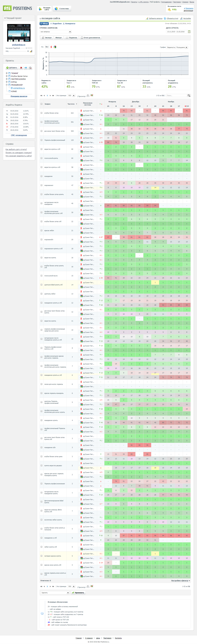Check the row Лореаль профессиональный
The image size is (197, 644).
click(x=42, y=140)
